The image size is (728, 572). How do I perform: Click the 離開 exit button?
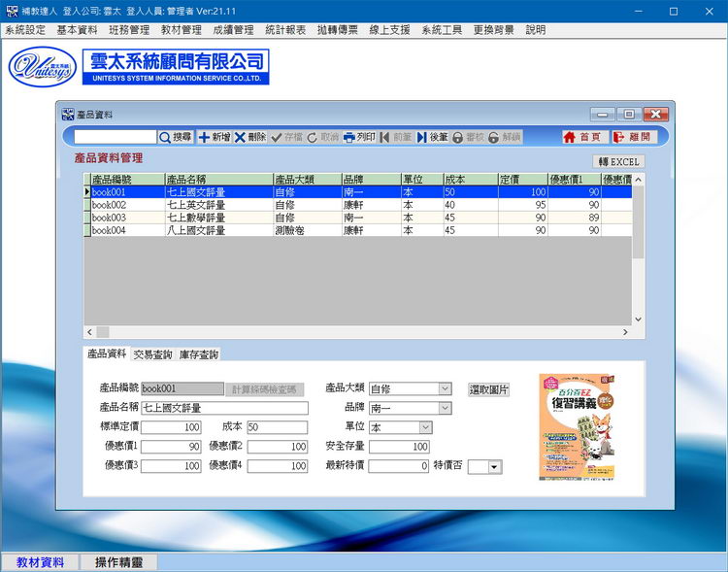(633, 137)
